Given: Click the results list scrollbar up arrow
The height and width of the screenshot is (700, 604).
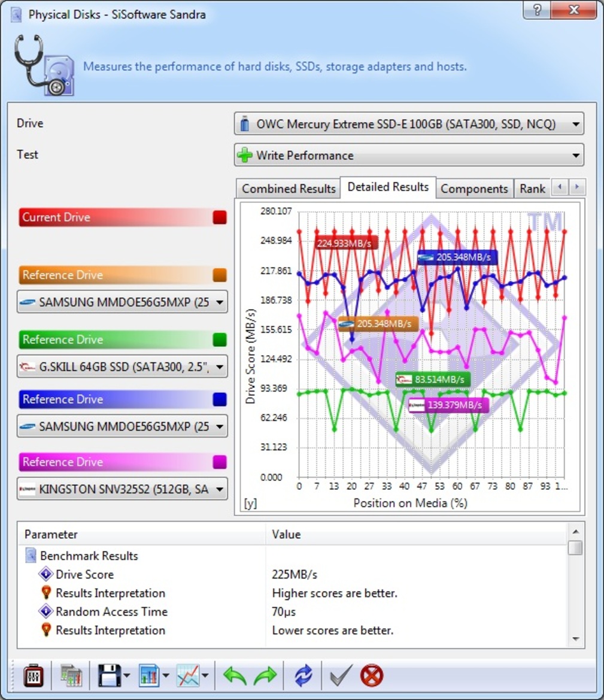Looking at the screenshot, I should (x=575, y=531).
